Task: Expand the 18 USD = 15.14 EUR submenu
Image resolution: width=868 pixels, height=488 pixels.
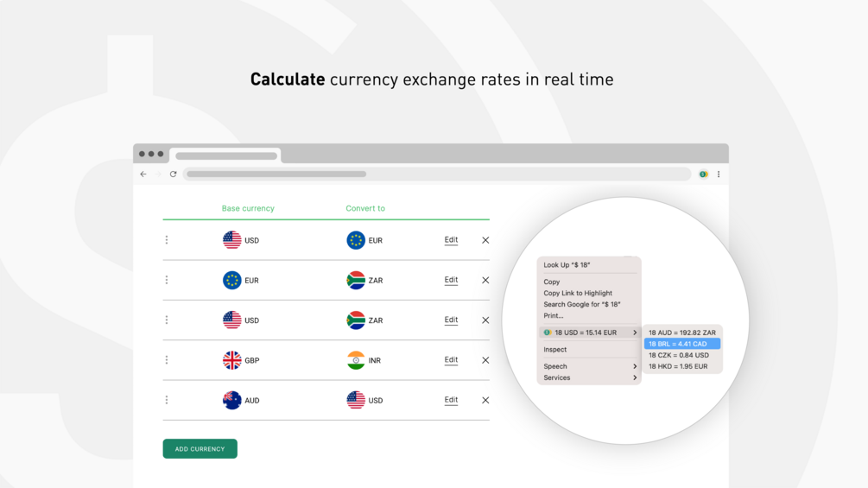Action: (x=589, y=333)
